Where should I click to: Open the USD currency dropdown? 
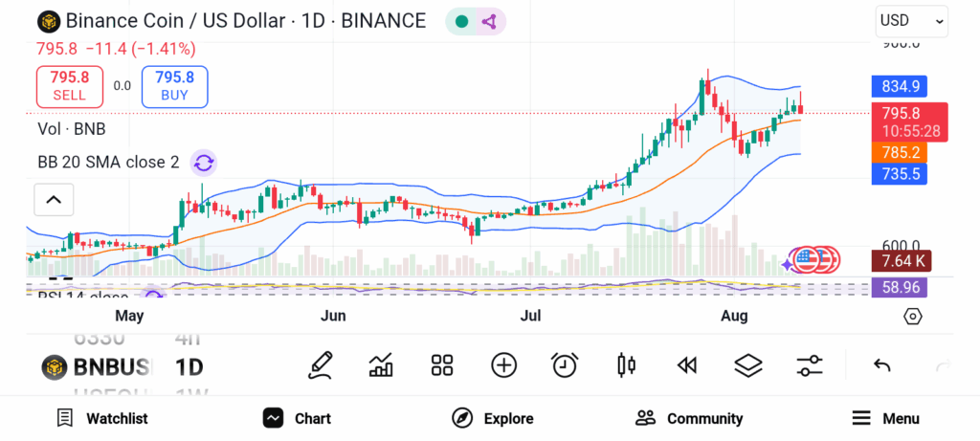[911, 20]
